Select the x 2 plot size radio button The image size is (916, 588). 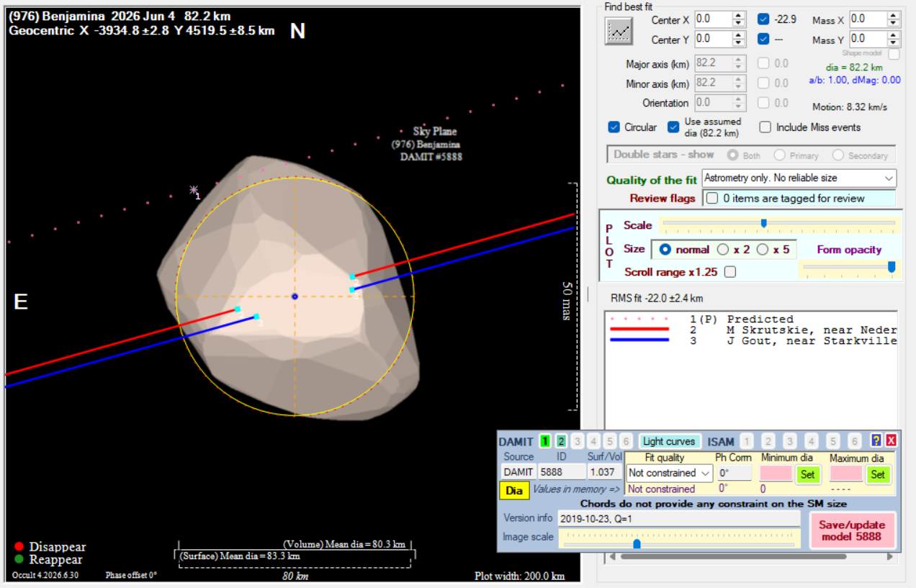(723, 250)
